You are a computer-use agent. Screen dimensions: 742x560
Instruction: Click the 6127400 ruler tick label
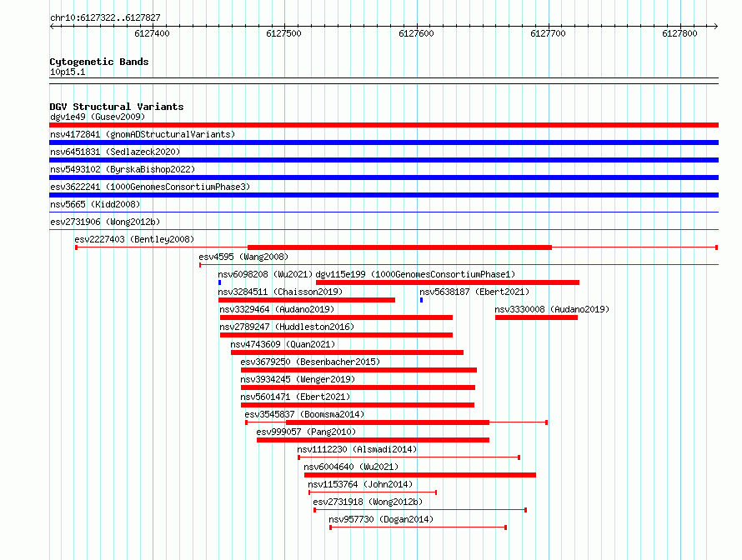(152, 33)
